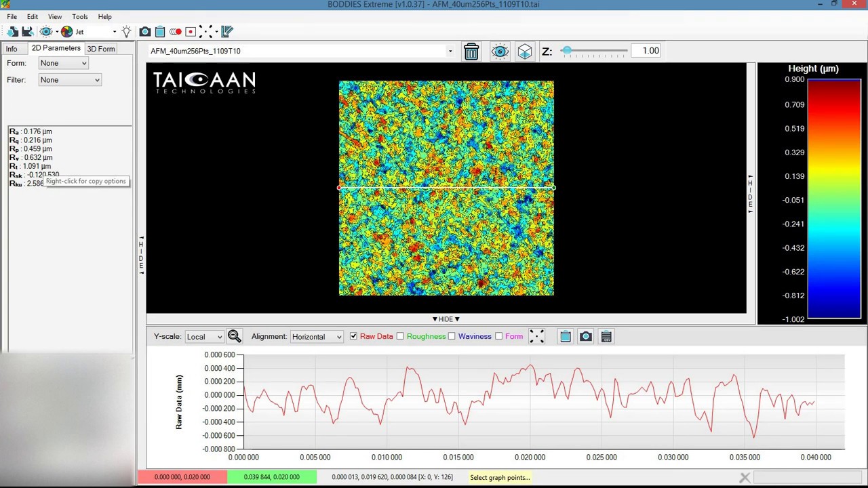Click the red dot multi-frame record icon

(175, 32)
